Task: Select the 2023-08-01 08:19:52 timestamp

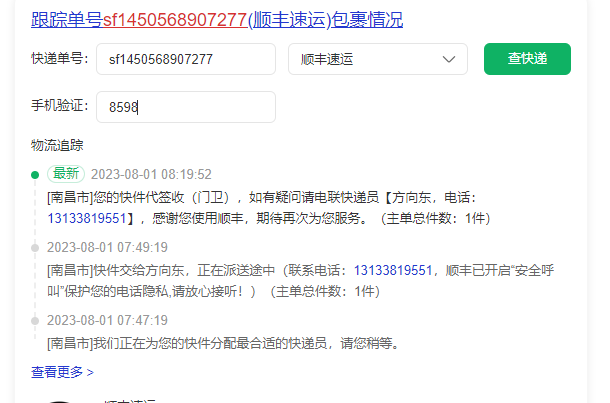Action: (x=151, y=174)
